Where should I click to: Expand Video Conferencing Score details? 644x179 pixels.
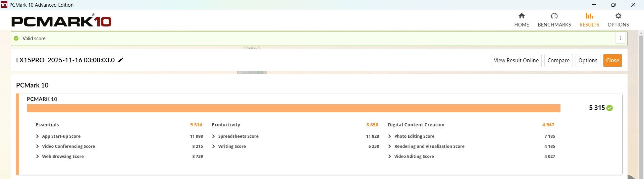[x=38, y=146]
